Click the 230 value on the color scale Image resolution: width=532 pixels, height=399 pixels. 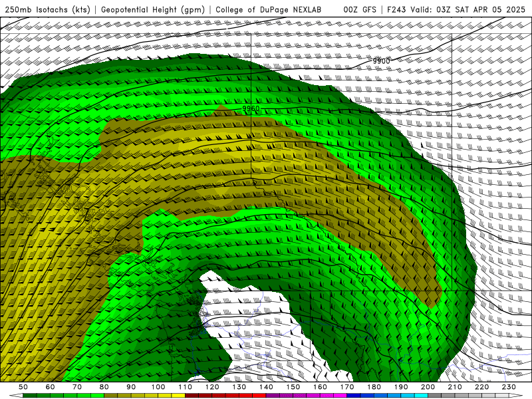click(509, 387)
